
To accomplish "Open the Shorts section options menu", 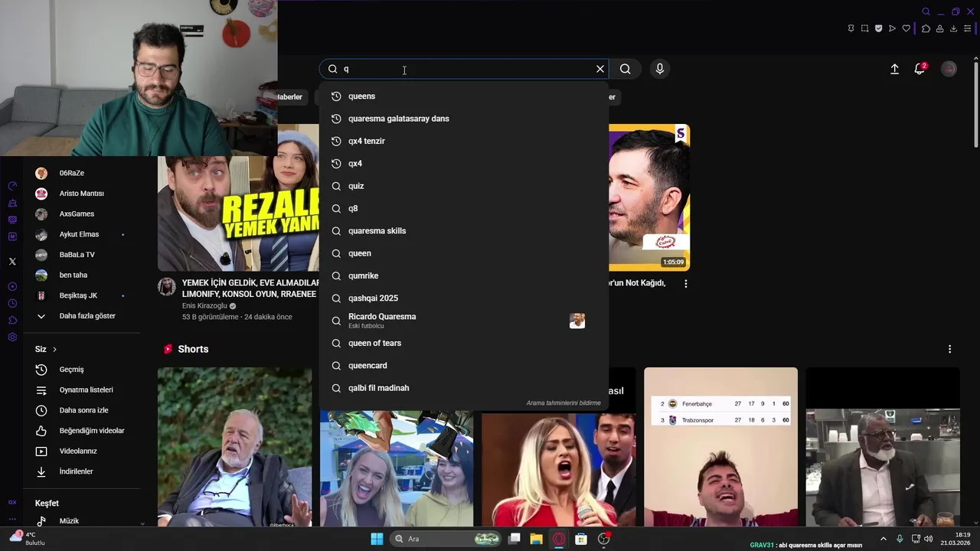I will (950, 349).
